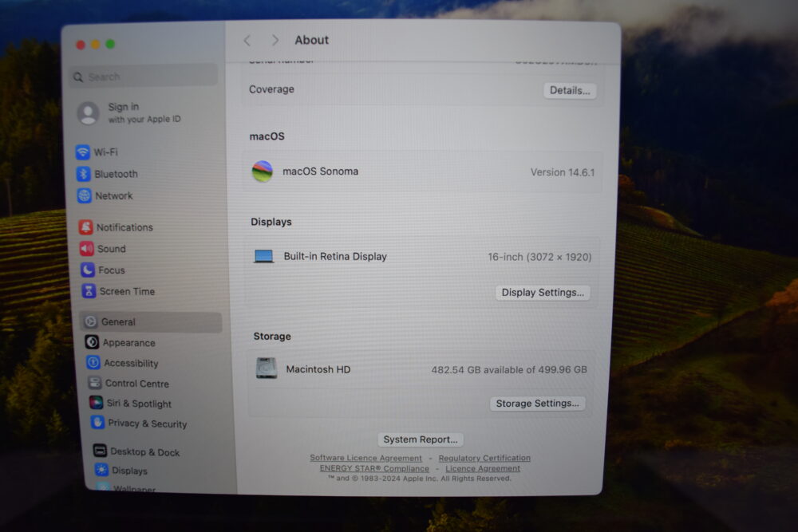The height and width of the screenshot is (532, 798).
Task: Open Coverage Details button
Action: click(x=570, y=91)
